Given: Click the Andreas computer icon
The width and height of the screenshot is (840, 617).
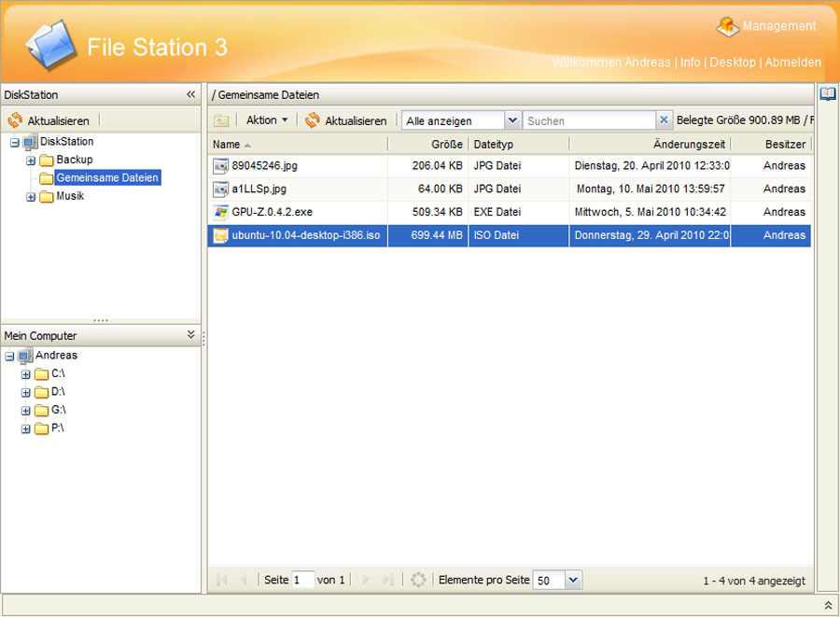Looking at the screenshot, I should [24, 357].
